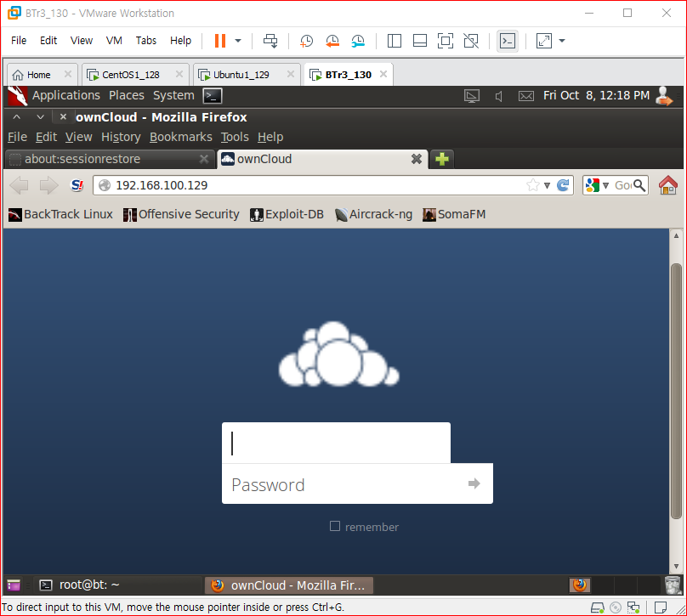
Task: Revert VM to the previous snapshot
Action: (332, 41)
